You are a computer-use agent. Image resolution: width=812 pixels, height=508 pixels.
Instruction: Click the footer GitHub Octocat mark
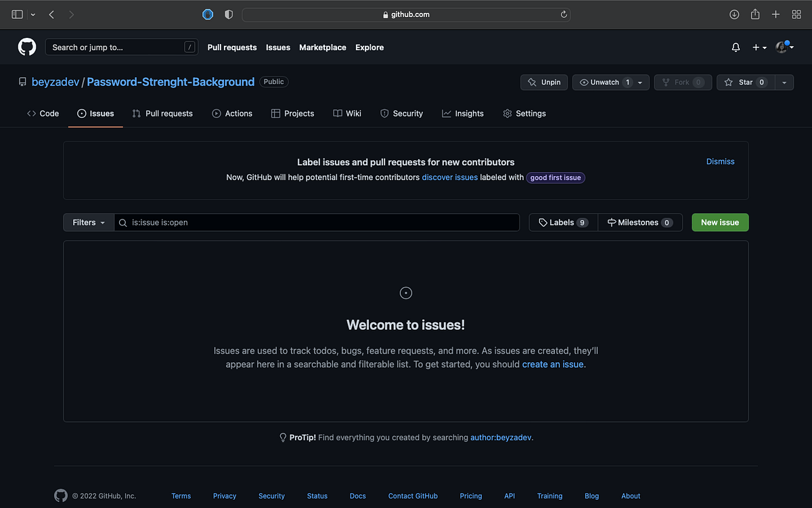coord(60,495)
